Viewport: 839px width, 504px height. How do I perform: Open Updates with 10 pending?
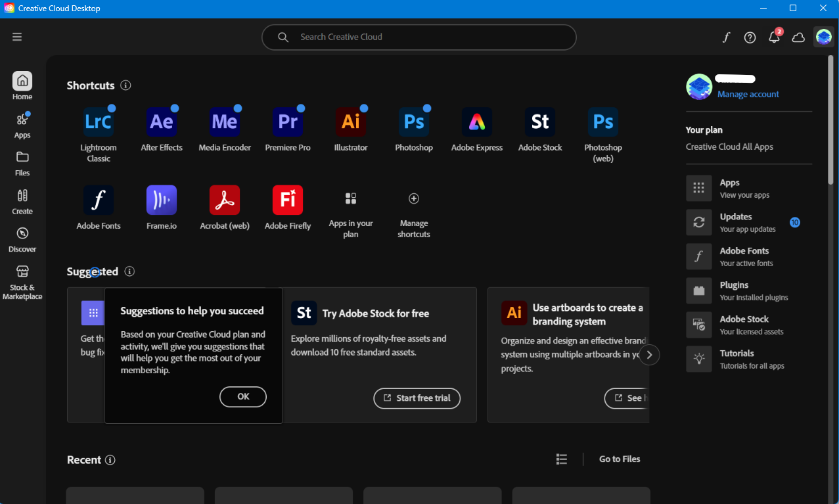[749, 222]
